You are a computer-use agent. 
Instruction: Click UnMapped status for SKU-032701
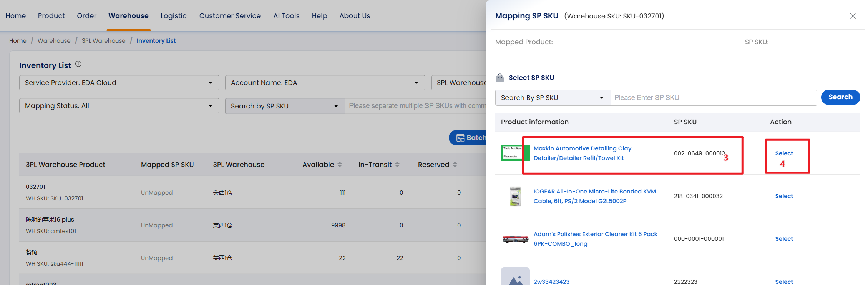click(x=157, y=193)
